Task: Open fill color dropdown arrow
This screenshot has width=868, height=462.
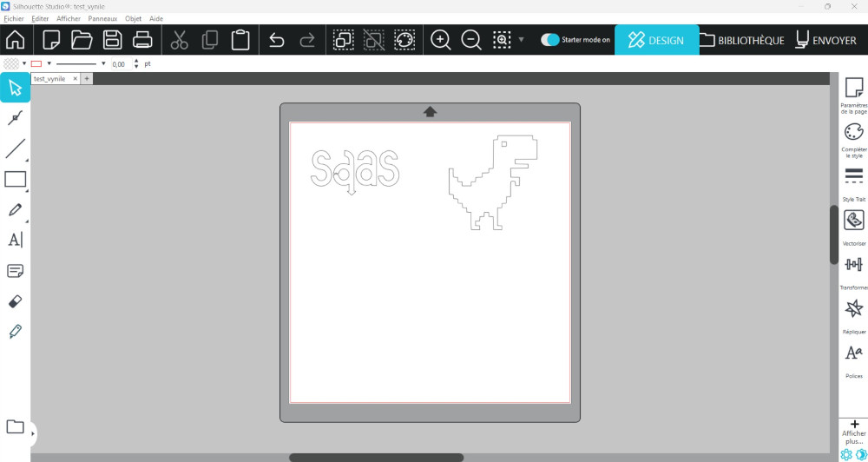Action: click(24, 63)
